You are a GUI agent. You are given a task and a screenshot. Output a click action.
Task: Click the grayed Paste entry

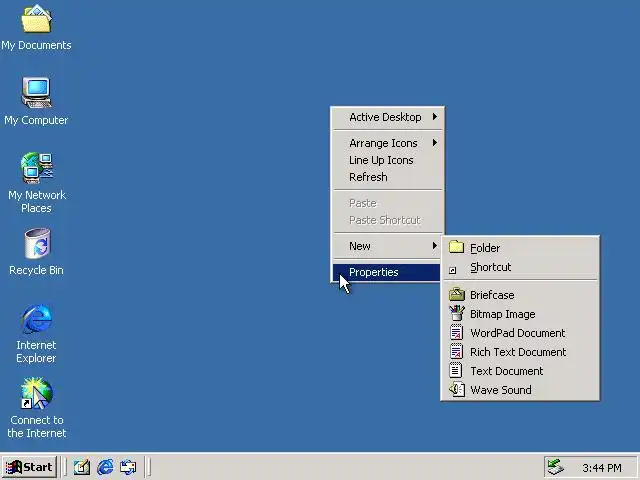387,203
